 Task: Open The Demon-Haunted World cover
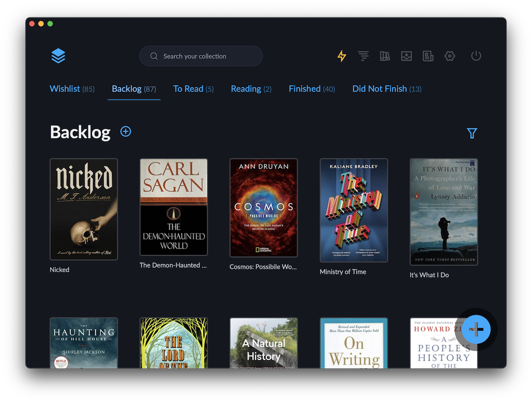pos(174,207)
